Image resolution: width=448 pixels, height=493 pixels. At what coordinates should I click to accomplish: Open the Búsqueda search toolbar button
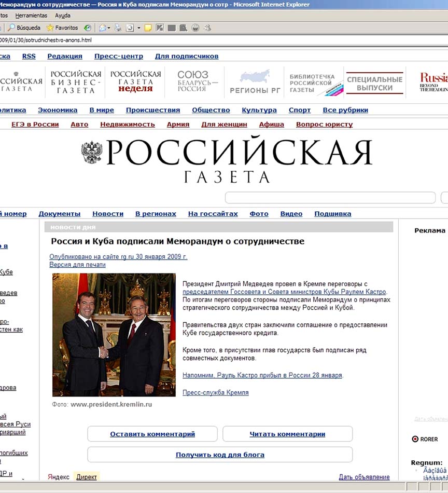[x=24, y=28]
